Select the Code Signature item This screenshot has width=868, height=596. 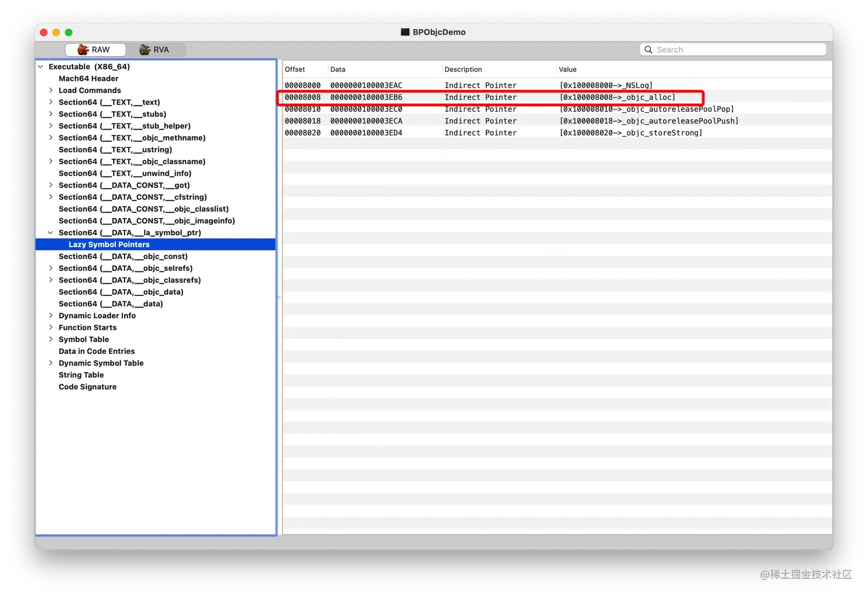pos(87,387)
